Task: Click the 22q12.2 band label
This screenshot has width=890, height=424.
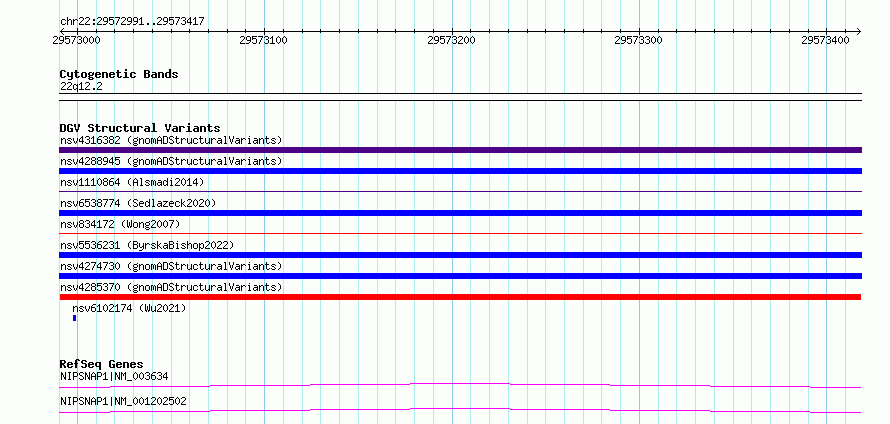Action: (81, 87)
